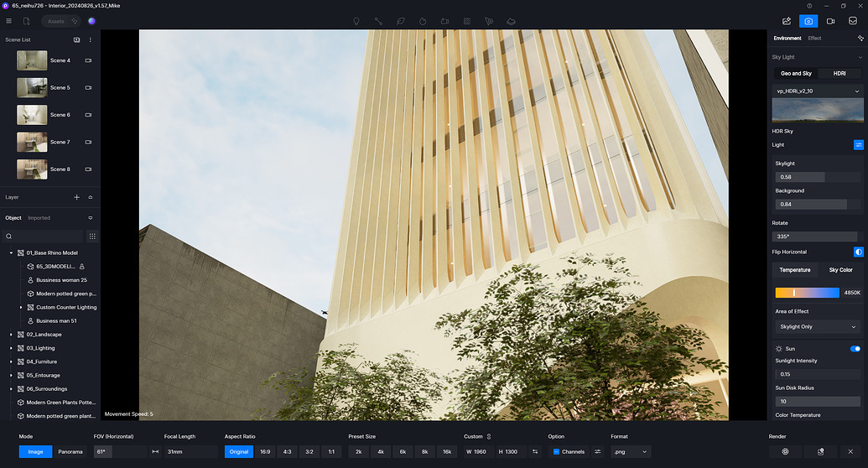Expand the 03_Lighting layer
Image resolution: width=868 pixels, height=468 pixels.
click(x=11, y=348)
